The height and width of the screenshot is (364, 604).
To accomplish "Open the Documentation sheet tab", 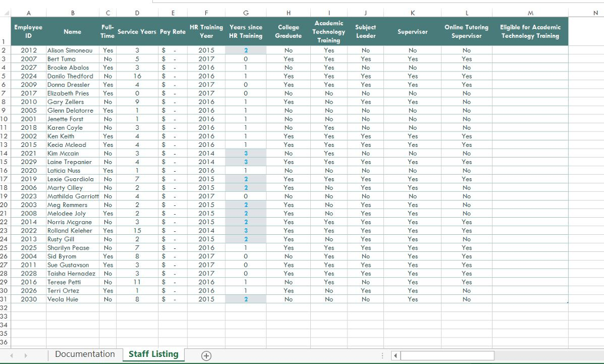I will pos(85,355).
